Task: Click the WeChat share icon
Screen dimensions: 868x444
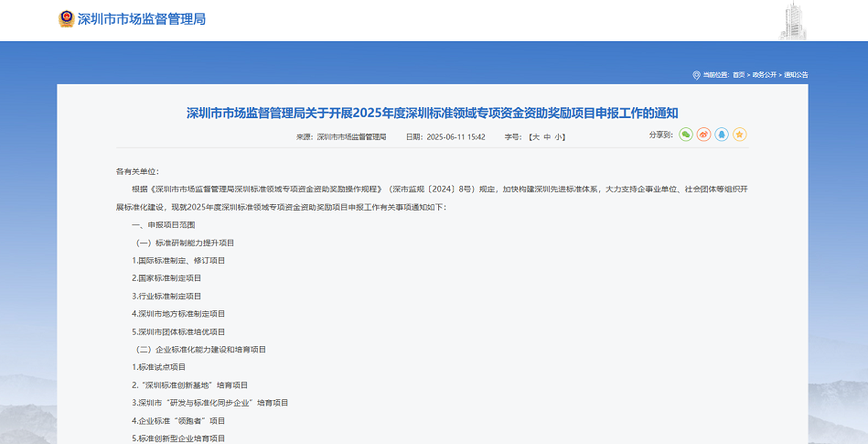Action: pyautogui.click(x=685, y=135)
